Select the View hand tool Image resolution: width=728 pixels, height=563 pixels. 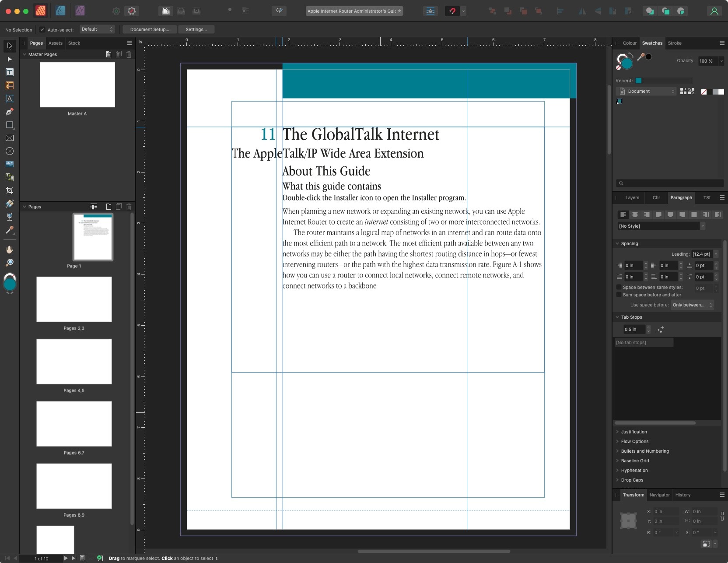10,250
